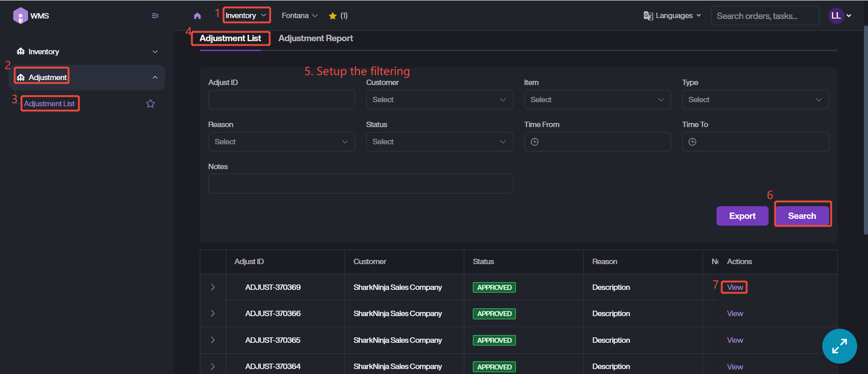This screenshot has width=868, height=374.
Task: Open the Languages selector
Action: click(672, 16)
